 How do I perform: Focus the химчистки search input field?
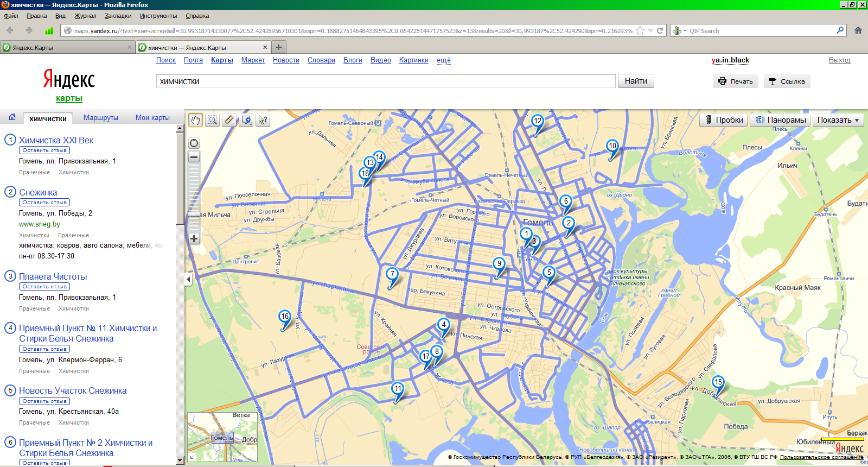[x=386, y=81]
